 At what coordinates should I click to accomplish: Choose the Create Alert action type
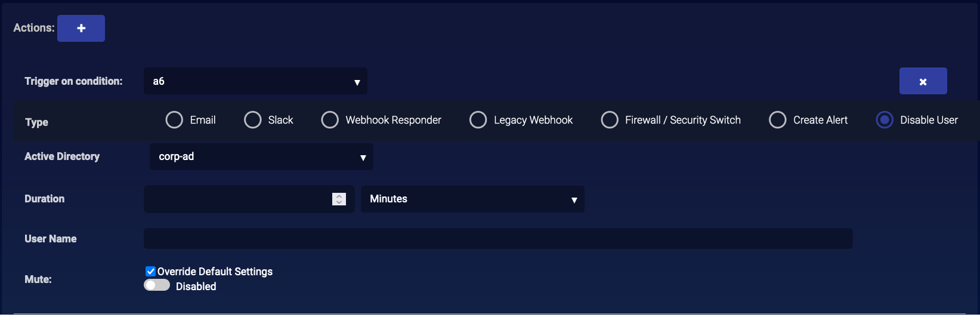click(778, 120)
